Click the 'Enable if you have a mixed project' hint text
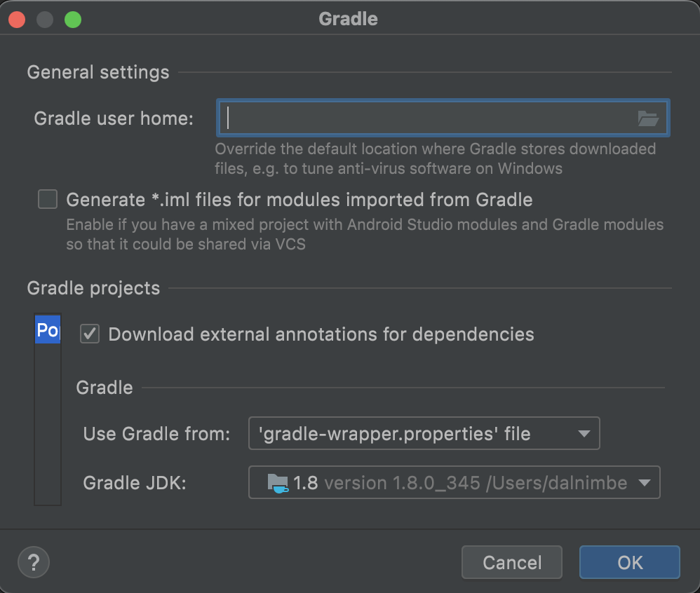Image resolution: width=700 pixels, height=593 pixels. pos(365,234)
